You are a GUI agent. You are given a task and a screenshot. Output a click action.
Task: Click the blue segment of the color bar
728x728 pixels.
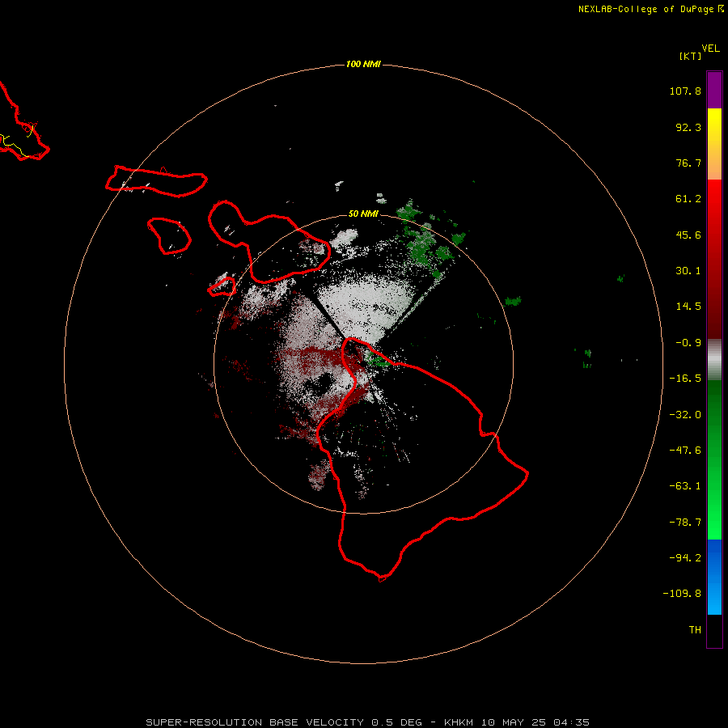(714, 577)
